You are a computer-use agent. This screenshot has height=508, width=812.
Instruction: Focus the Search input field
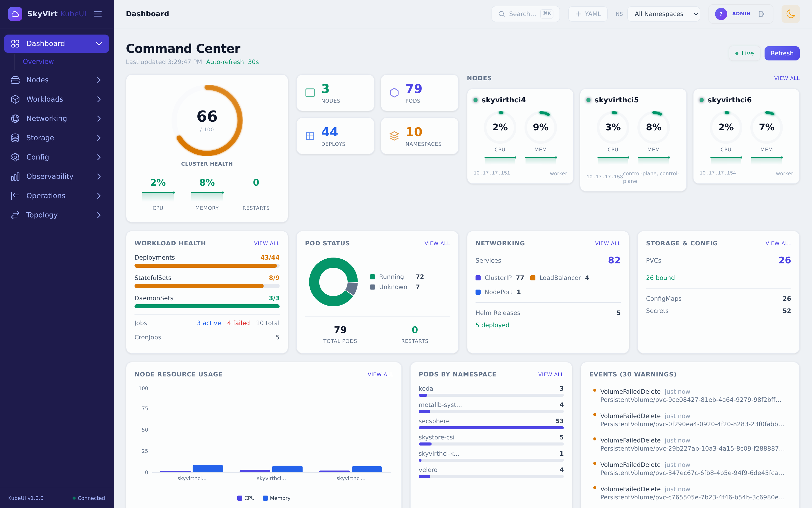pyautogui.click(x=526, y=14)
